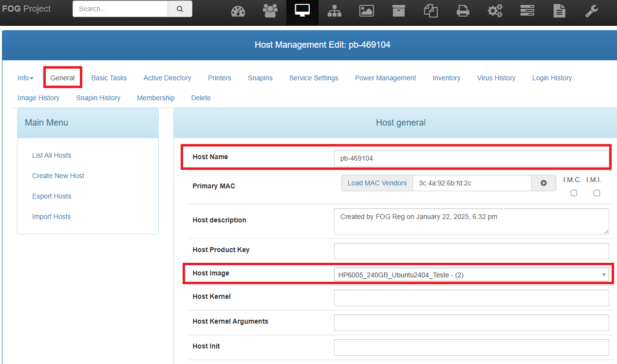Screen dimensions: 617x364
Task: Add another MAC with plus icon
Action: pyautogui.click(x=543, y=183)
